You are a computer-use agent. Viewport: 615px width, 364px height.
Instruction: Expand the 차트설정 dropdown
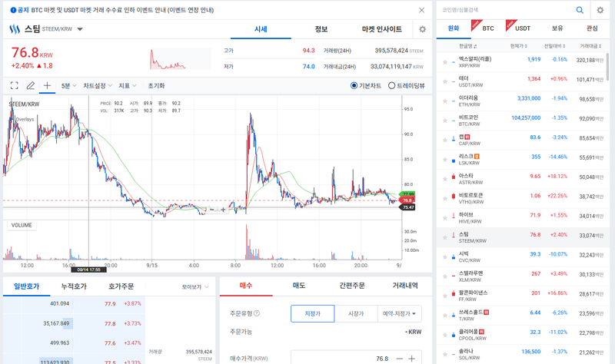[x=98, y=85]
